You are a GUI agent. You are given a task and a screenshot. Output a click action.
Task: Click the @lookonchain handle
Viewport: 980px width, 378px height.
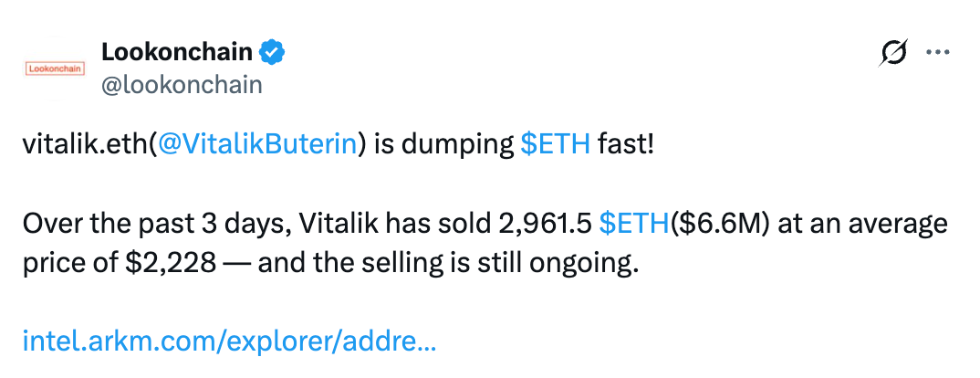(x=182, y=85)
